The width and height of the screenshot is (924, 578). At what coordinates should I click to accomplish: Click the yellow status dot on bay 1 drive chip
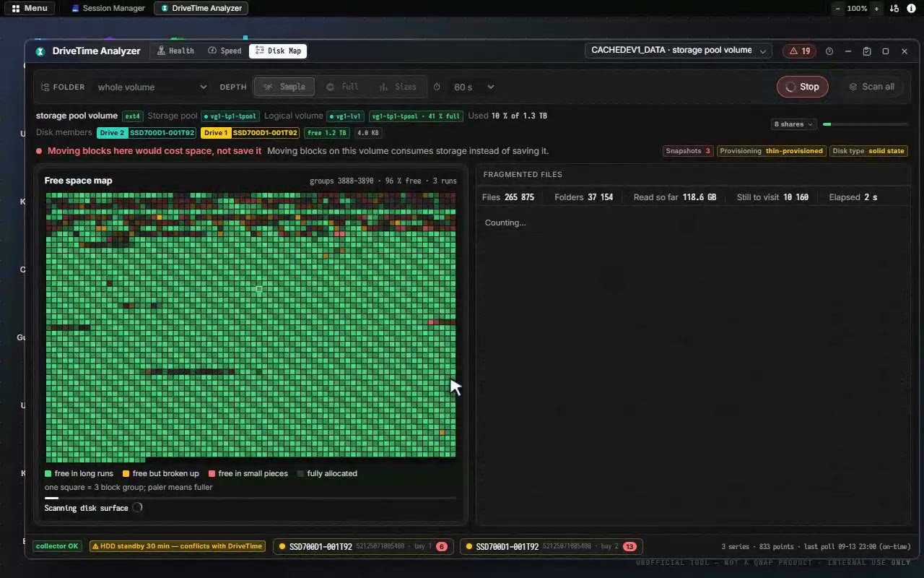click(x=282, y=547)
